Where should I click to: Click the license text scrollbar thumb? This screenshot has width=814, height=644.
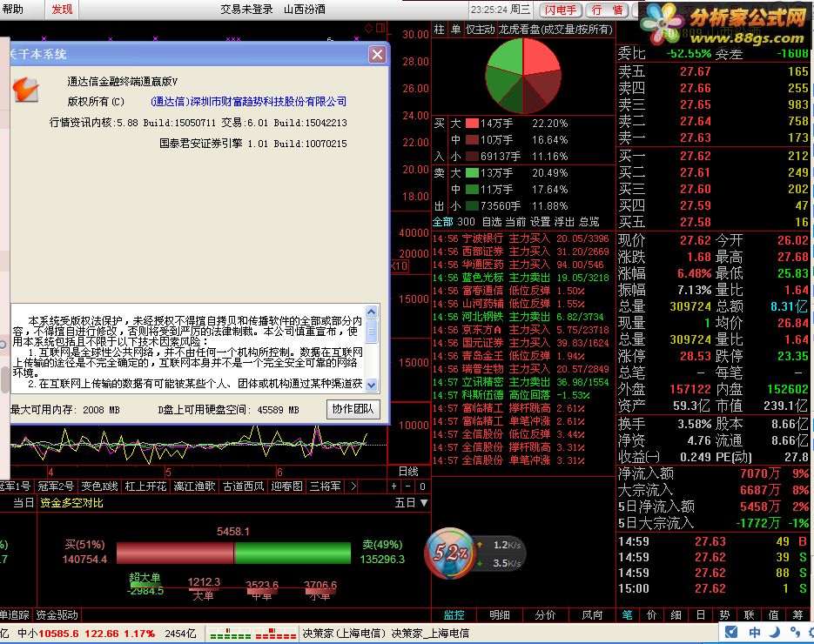pos(371,331)
